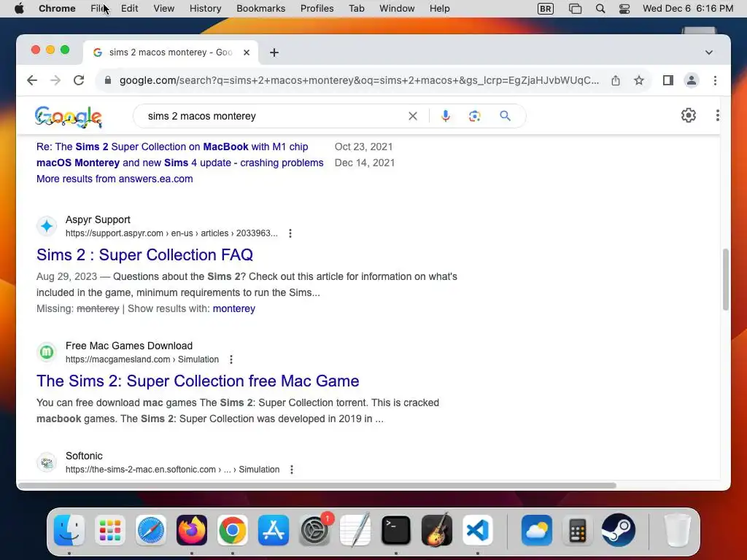Screen dimensions: 747x560
Task: Open more options for Aspyr Support result
Action: tap(290, 233)
